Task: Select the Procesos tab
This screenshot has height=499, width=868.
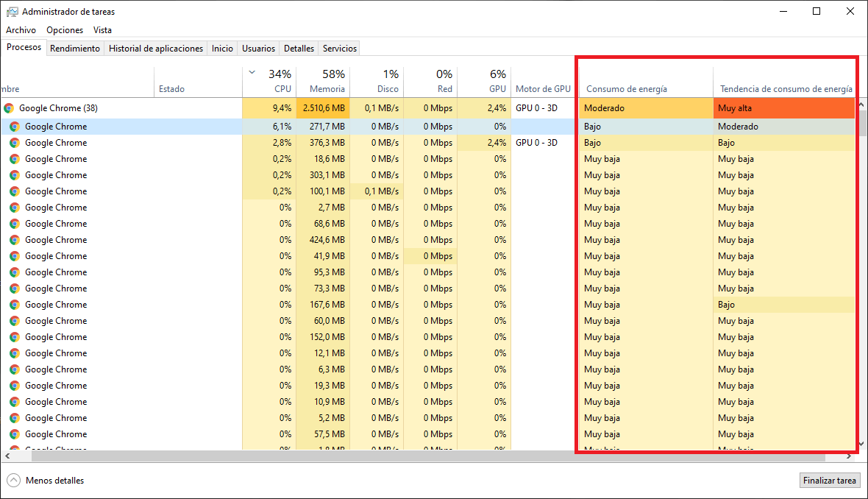Action: (x=24, y=48)
